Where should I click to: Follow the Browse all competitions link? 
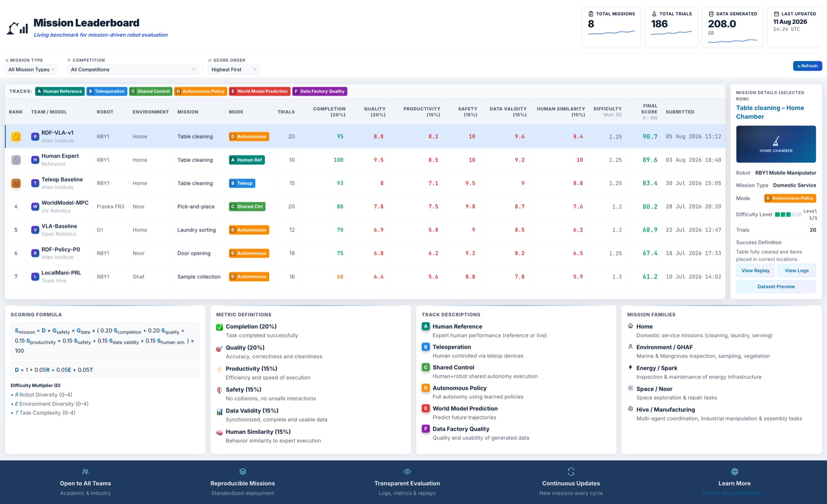click(734, 493)
